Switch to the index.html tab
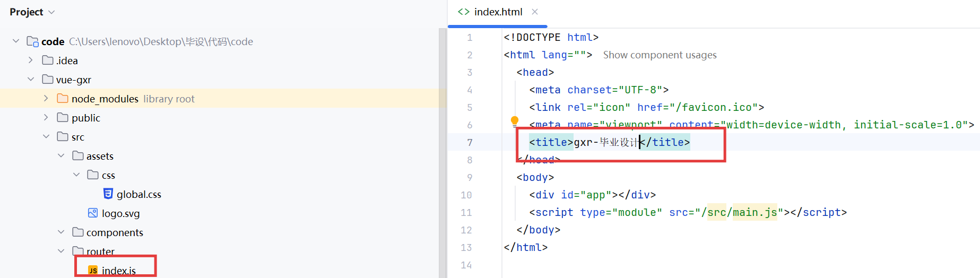The height and width of the screenshot is (278, 980). tap(497, 12)
